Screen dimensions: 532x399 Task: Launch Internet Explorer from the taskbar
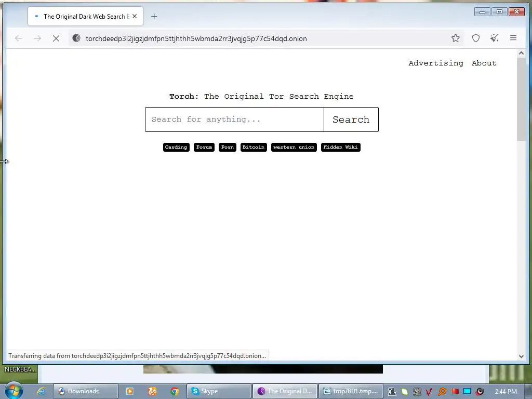[41, 391]
